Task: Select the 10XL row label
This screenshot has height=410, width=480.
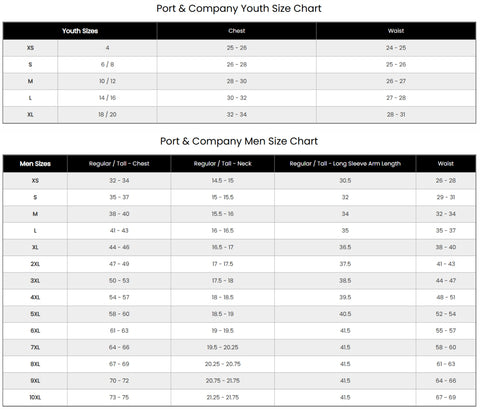Action: (35, 397)
